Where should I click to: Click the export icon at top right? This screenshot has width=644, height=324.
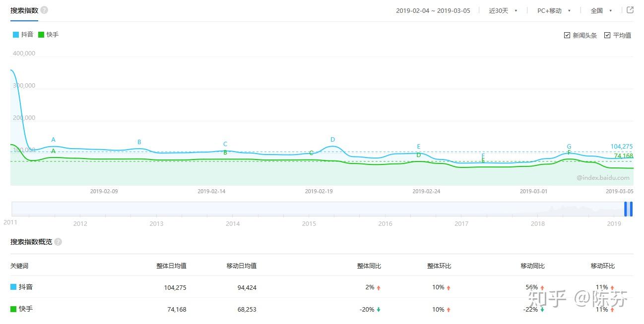pos(630,10)
